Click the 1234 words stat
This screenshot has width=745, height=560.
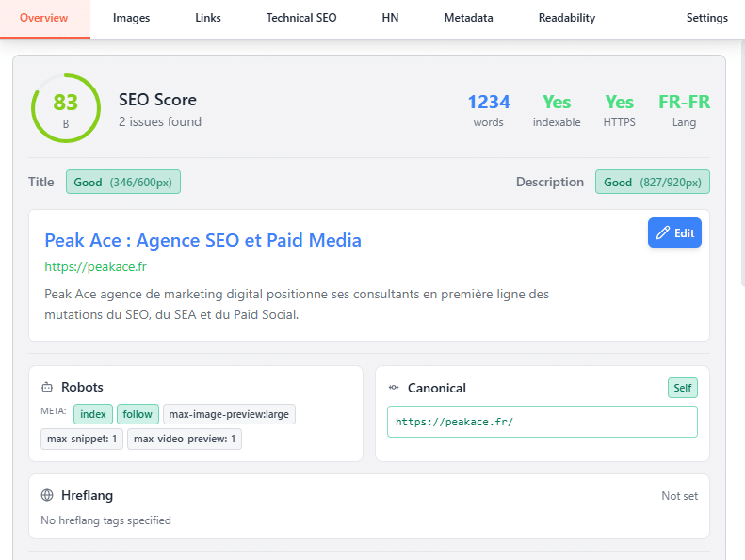tap(489, 110)
